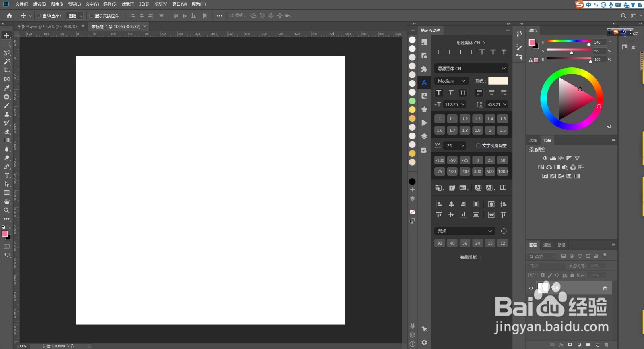Image resolution: width=644 pixels, height=349 pixels.
Task: Click the hue value field showing 345
Action: (599, 42)
